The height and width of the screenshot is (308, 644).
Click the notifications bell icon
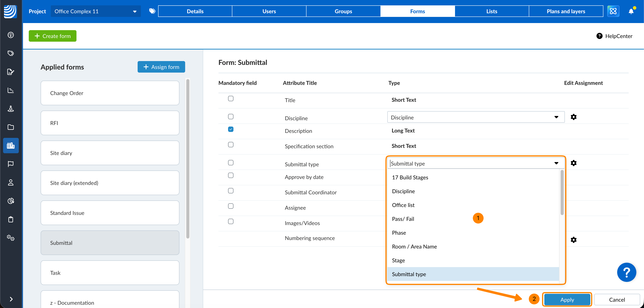[x=631, y=11]
